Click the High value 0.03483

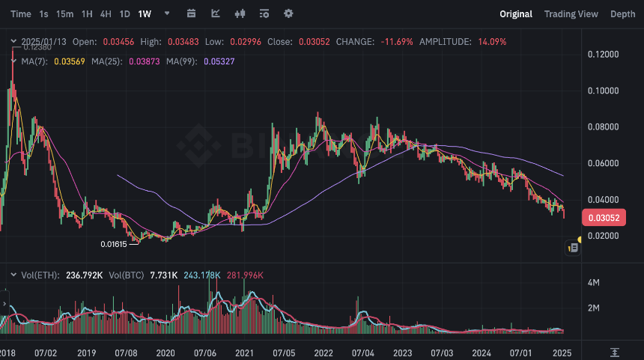(x=183, y=42)
